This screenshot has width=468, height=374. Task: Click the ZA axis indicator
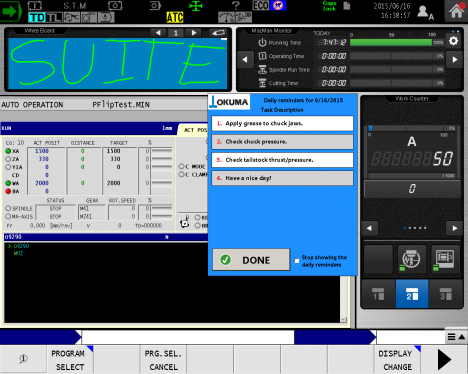(x=8, y=159)
